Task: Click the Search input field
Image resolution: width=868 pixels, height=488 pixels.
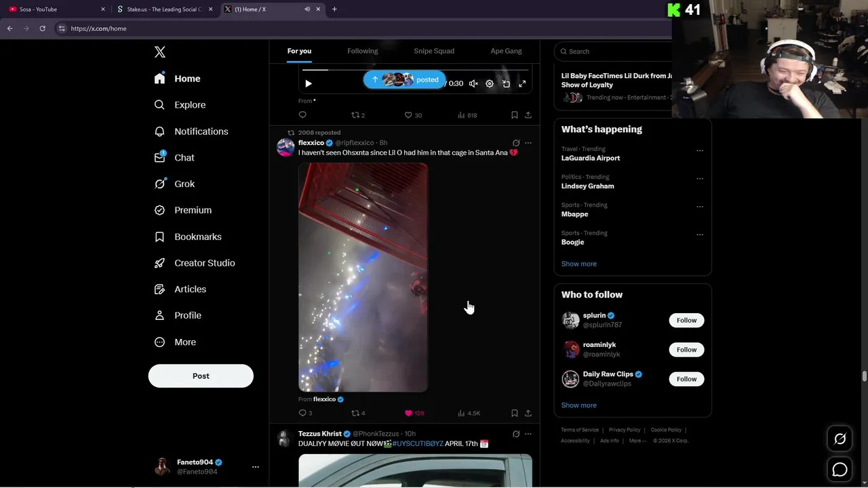Action: [x=614, y=52]
